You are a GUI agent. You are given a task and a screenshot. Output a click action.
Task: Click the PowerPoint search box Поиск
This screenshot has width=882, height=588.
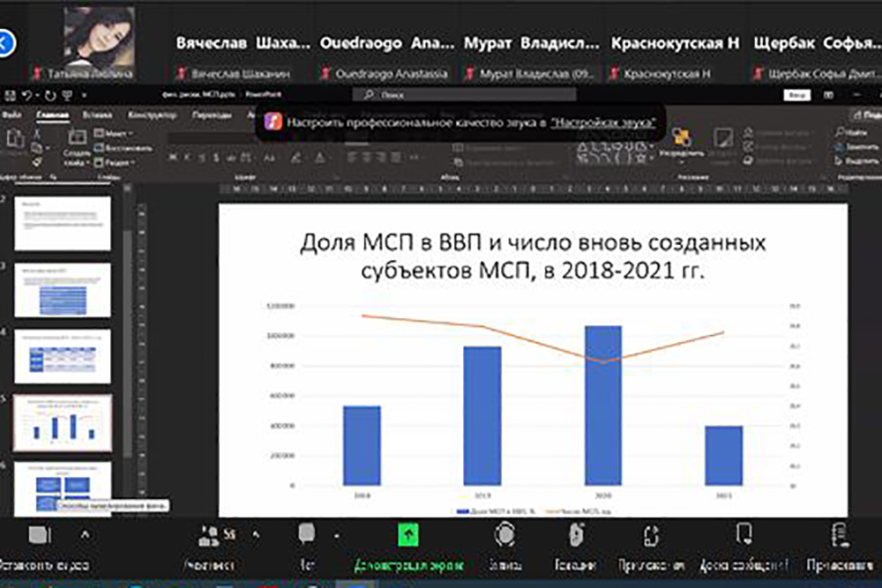tap(464, 95)
